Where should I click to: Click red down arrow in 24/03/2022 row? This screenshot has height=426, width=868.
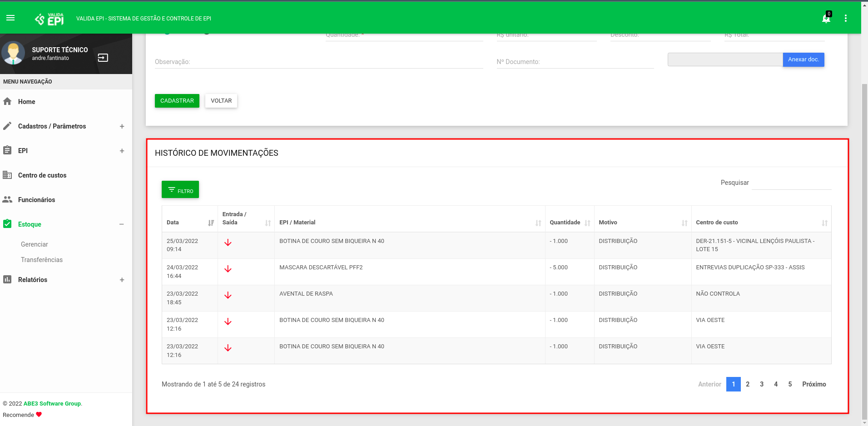pos(228,269)
